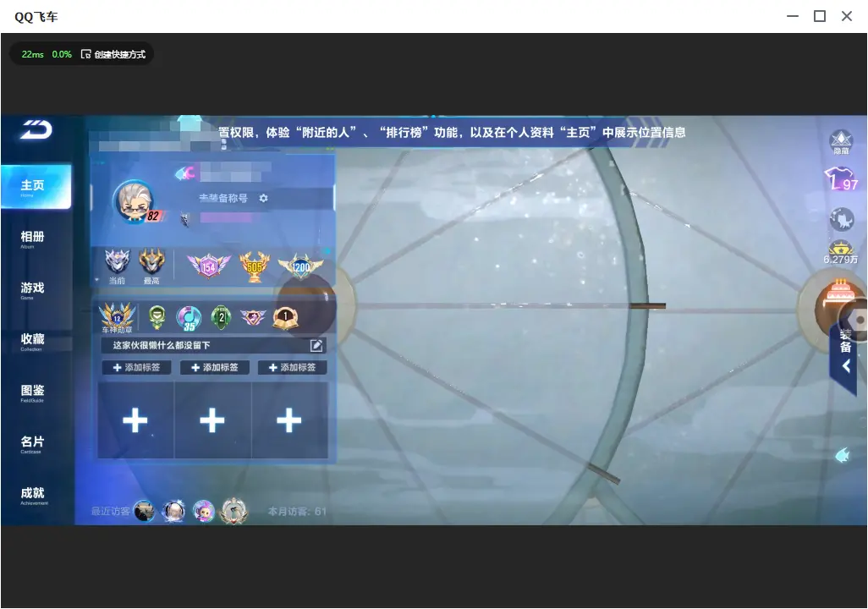Open the 游戏 Game tab

(x=32, y=290)
